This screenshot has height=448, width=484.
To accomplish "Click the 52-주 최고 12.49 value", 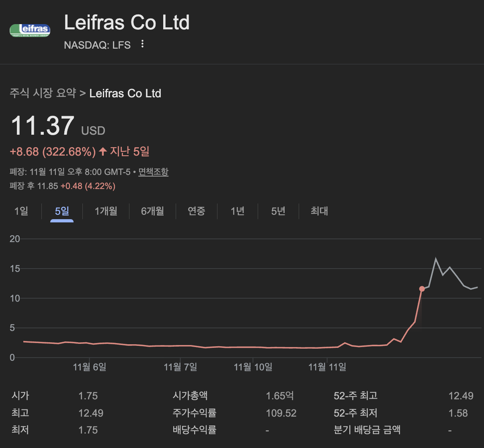I will click(461, 396).
